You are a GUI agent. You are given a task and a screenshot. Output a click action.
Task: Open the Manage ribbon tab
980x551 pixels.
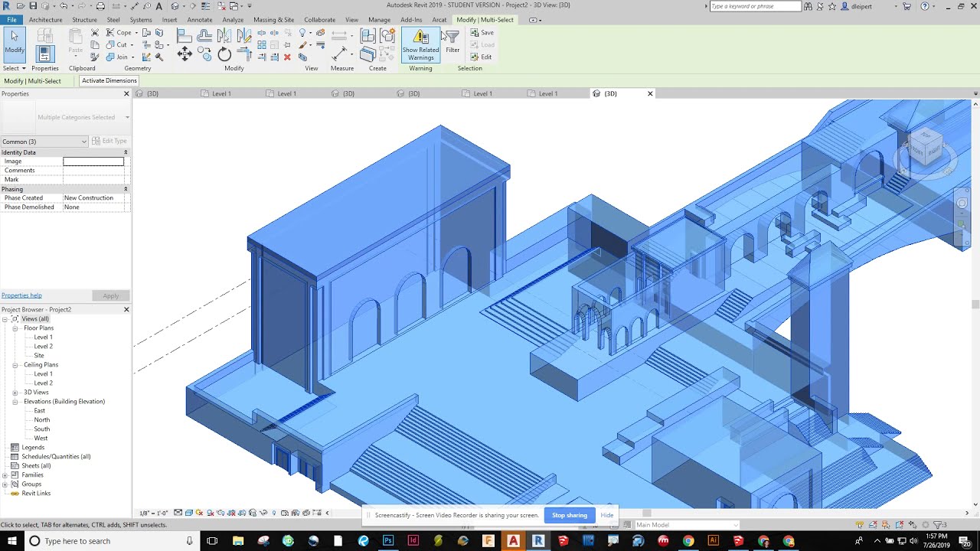click(379, 20)
